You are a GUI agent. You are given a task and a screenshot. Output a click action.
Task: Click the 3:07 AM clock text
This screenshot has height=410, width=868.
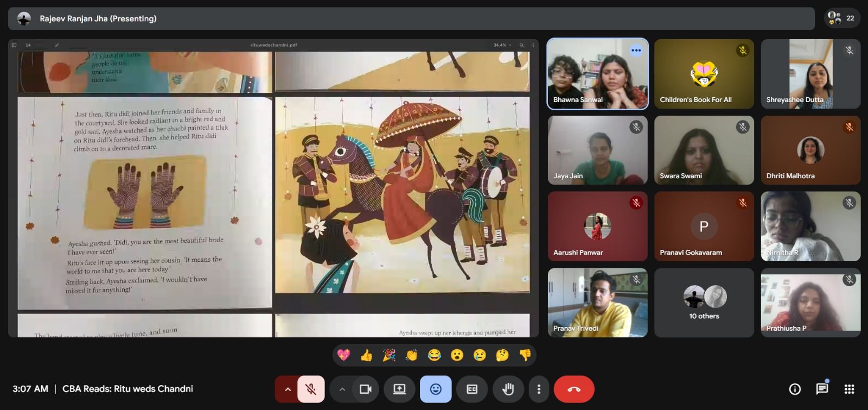pos(30,389)
